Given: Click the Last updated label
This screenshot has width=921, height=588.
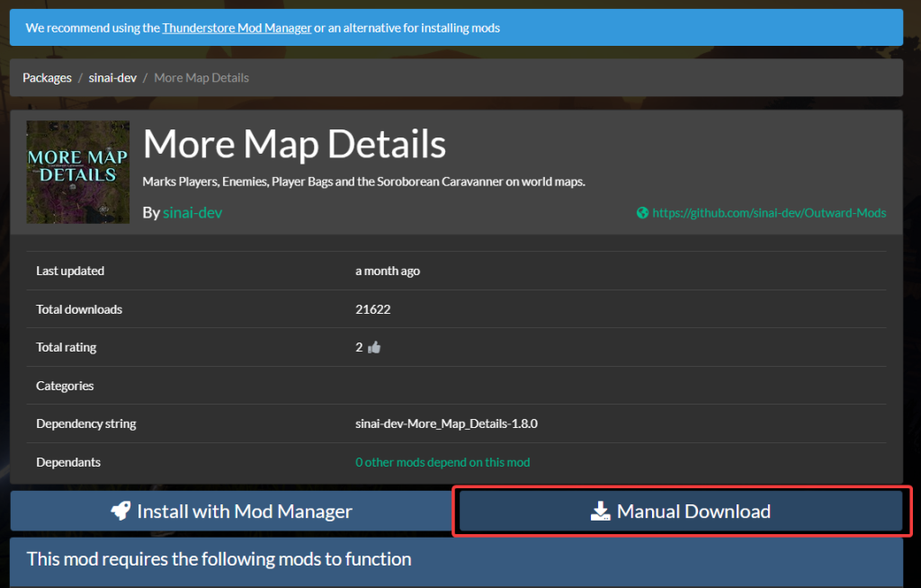Looking at the screenshot, I should pos(70,271).
